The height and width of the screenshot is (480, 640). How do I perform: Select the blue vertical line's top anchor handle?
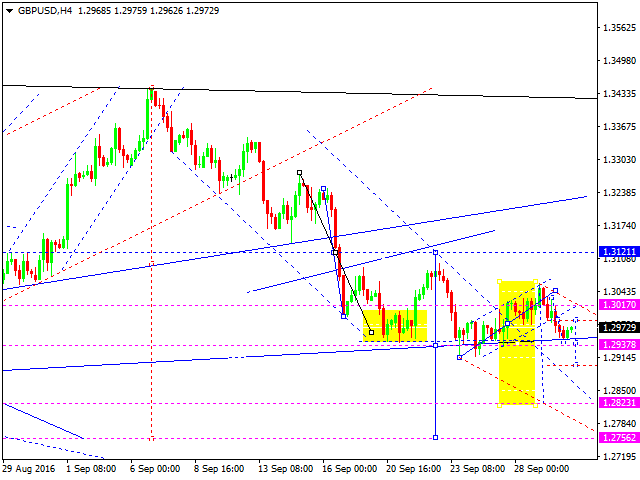(436, 253)
